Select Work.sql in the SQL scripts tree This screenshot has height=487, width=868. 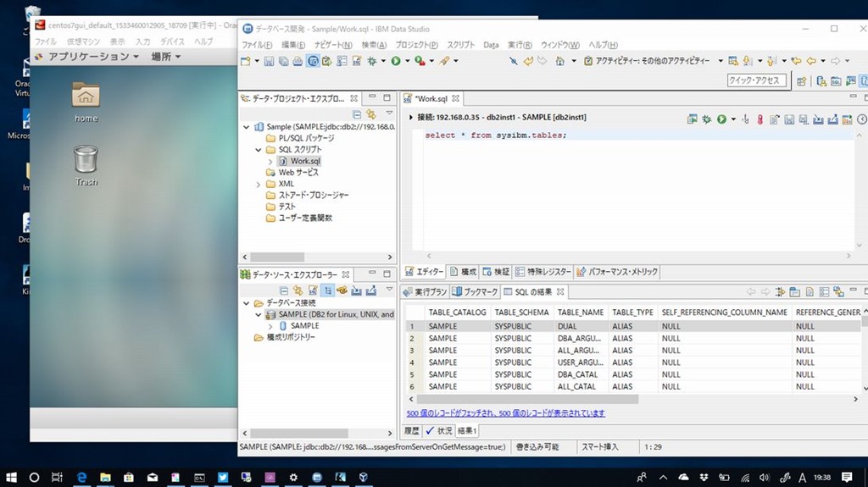[x=303, y=161]
